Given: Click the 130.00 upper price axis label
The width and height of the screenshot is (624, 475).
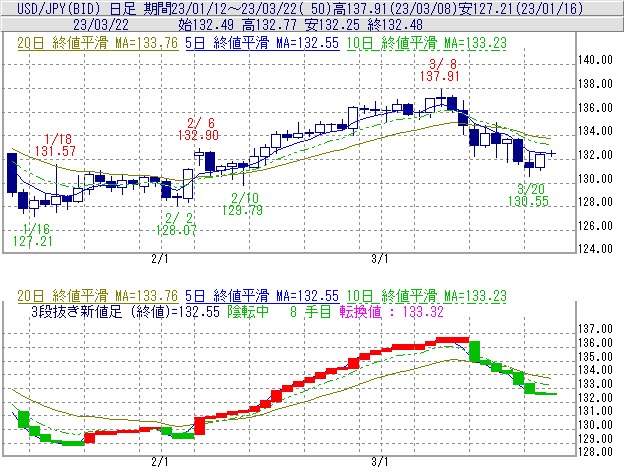Looking at the screenshot, I should [595, 179].
